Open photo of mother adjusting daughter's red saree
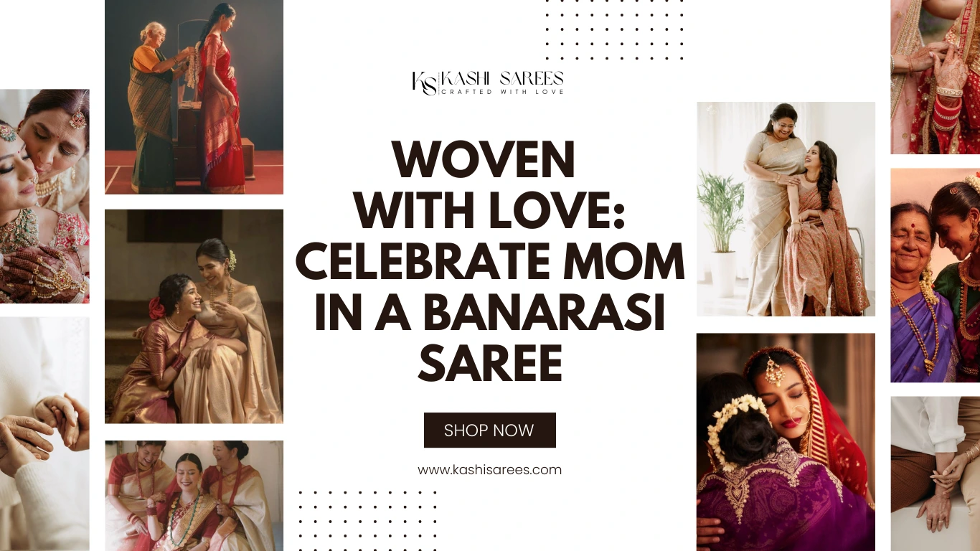Image resolution: width=980 pixels, height=551 pixels. click(194, 97)
